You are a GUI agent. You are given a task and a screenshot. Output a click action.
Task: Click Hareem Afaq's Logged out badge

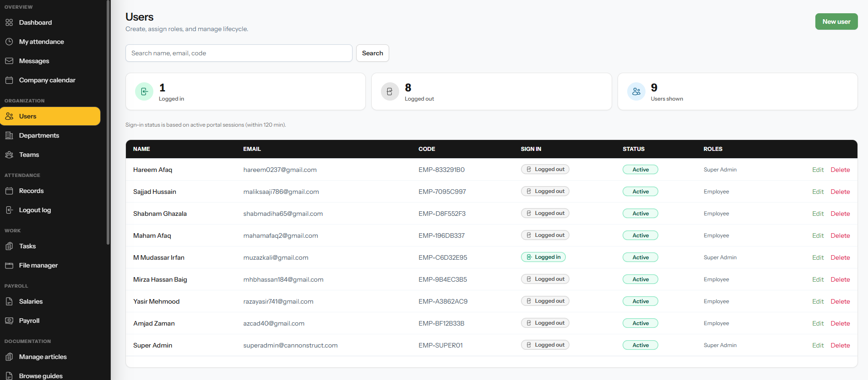545,169
